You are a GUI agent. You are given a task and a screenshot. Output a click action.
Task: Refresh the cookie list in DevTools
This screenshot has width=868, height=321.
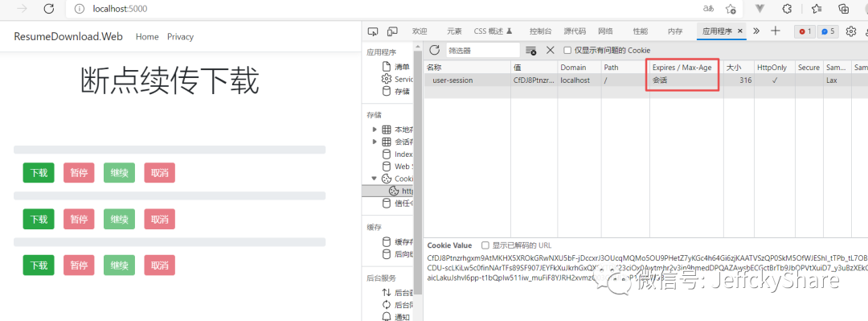click(x=435, y=51)
